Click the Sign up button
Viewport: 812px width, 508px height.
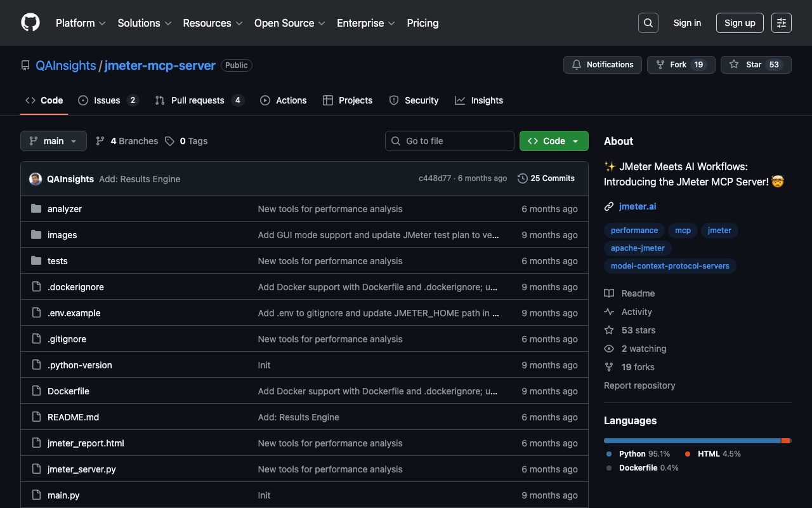click(x=739, y=23)
